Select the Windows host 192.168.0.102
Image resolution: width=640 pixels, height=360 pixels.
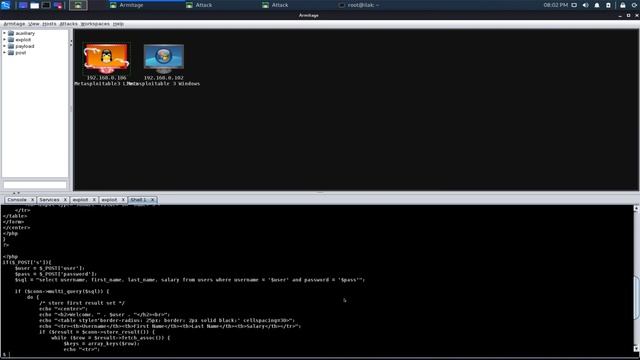[x=164, y=58]
